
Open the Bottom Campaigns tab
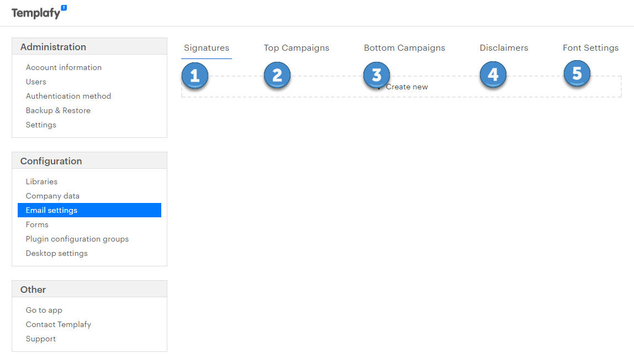(404, 48)
